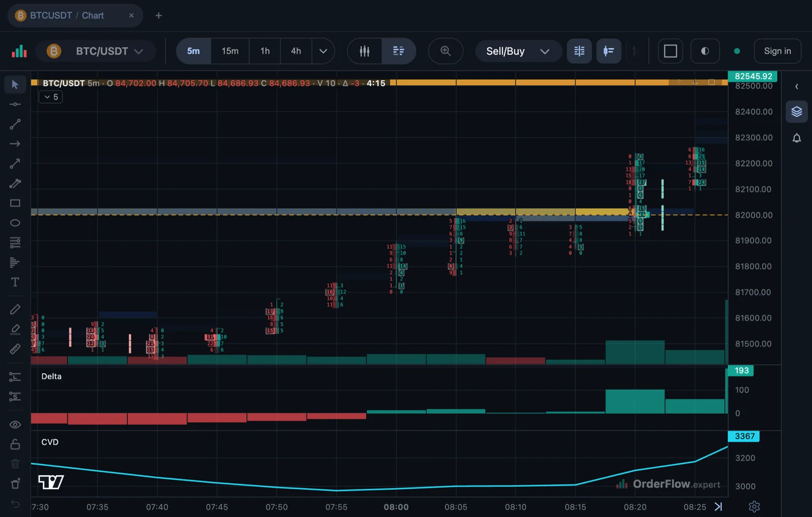Select the 15m timeframe

230,51
